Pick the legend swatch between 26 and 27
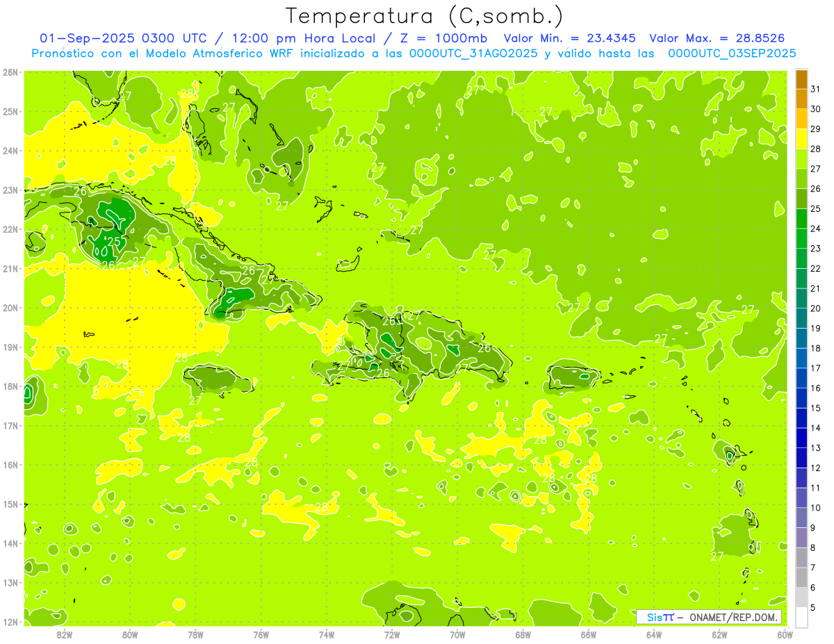Screen dimensions: 834x644 click(801, 179)
